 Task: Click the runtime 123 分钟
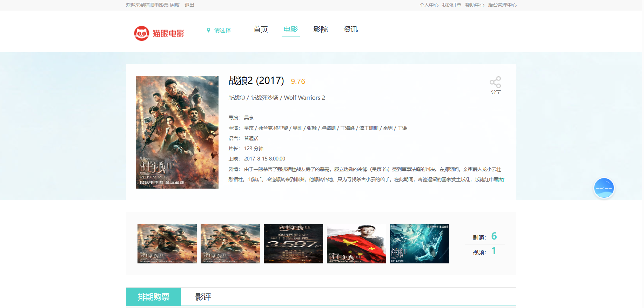click(254, 149)
